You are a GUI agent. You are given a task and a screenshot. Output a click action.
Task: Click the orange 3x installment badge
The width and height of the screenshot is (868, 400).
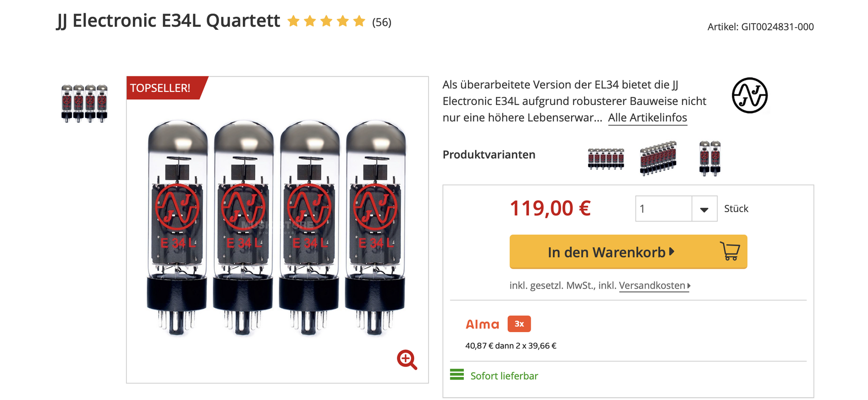point(519,324)
